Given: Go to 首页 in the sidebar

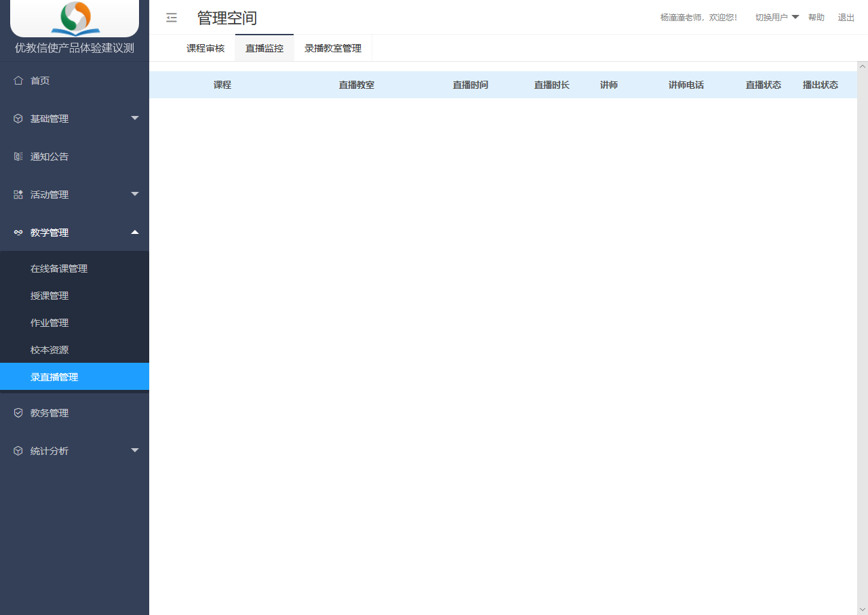Looking at the screenshot, I should pos(75,81).
